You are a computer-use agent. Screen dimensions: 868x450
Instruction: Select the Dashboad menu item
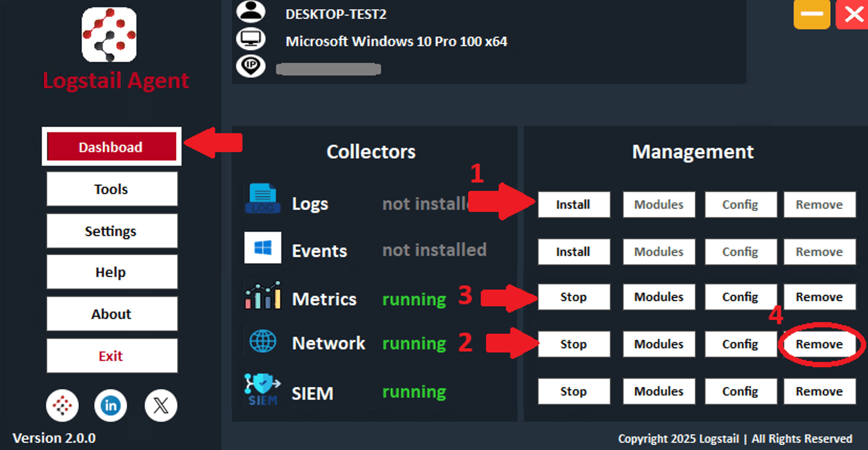pyautogui.click(x=111, y=147)
